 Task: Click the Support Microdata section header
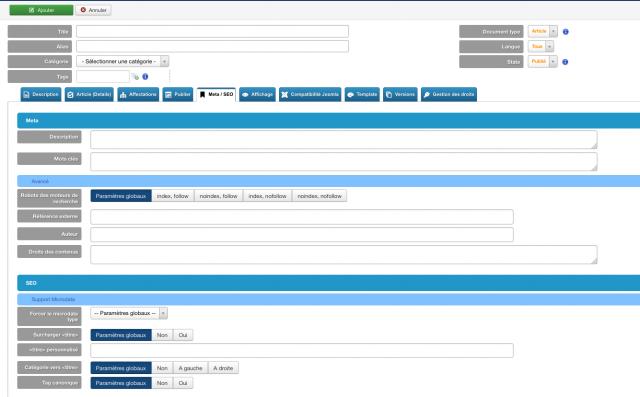329,299
